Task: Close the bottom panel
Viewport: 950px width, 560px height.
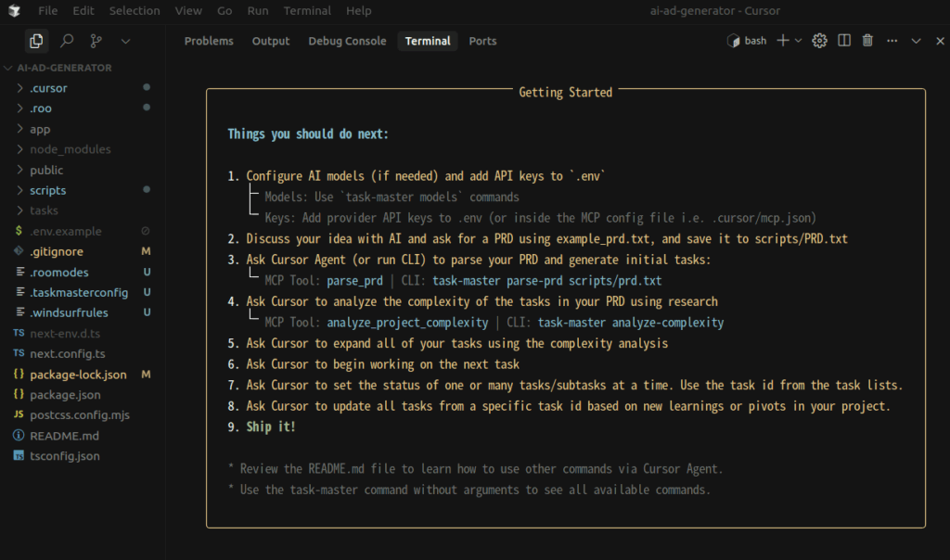Action: coord(940,41)
